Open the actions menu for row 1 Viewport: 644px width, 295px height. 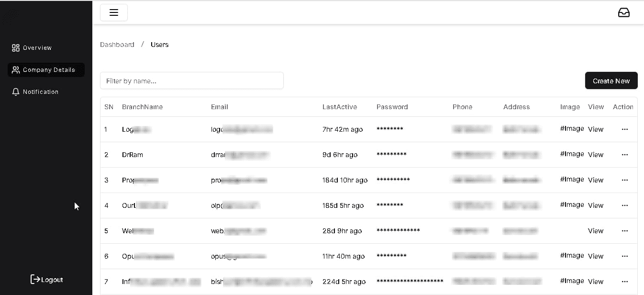pos(624,129)
